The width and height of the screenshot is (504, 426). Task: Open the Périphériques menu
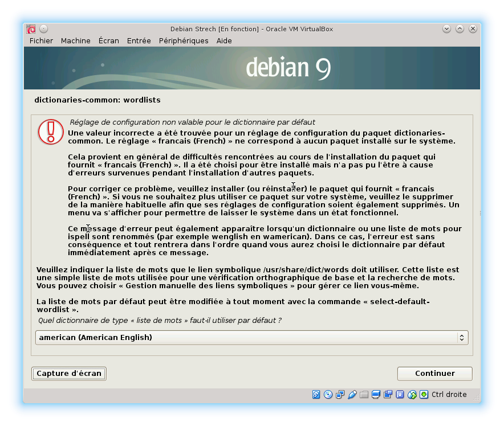pyautogui.click(x=184, y=41)
